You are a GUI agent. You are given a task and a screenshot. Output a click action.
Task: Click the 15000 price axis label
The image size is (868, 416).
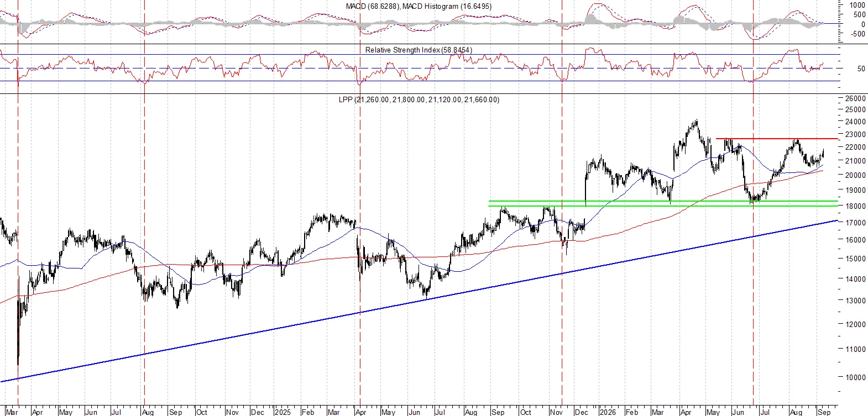coord(855,259)
